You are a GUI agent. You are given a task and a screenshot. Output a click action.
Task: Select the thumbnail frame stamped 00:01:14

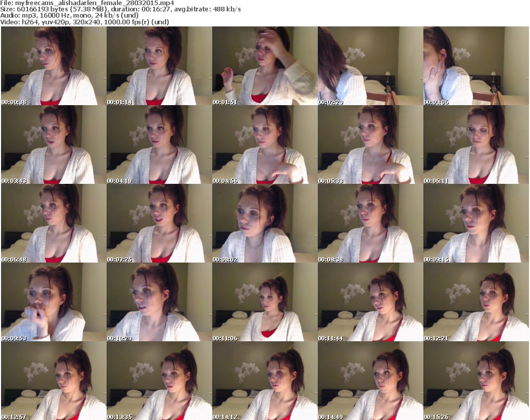tap(159, 66)
